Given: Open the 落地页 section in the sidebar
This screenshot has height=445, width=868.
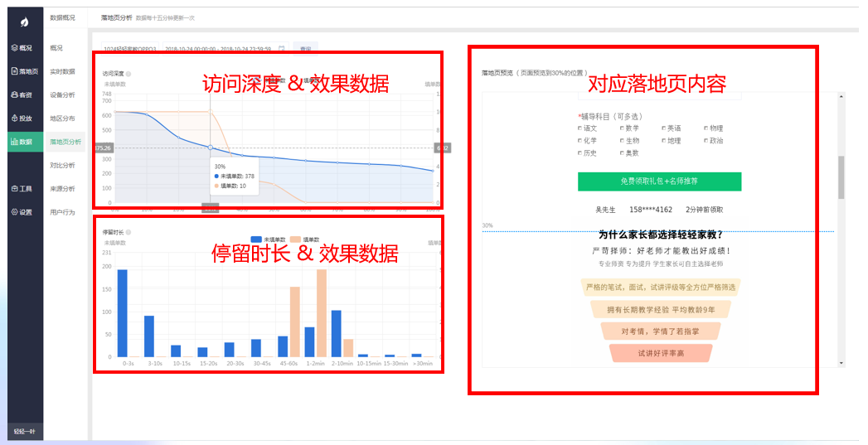Looking at the screenshot, I should [24, 71].
